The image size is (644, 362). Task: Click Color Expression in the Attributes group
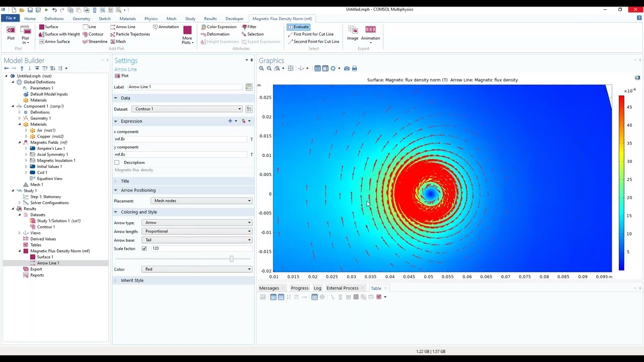pos(218,27)
